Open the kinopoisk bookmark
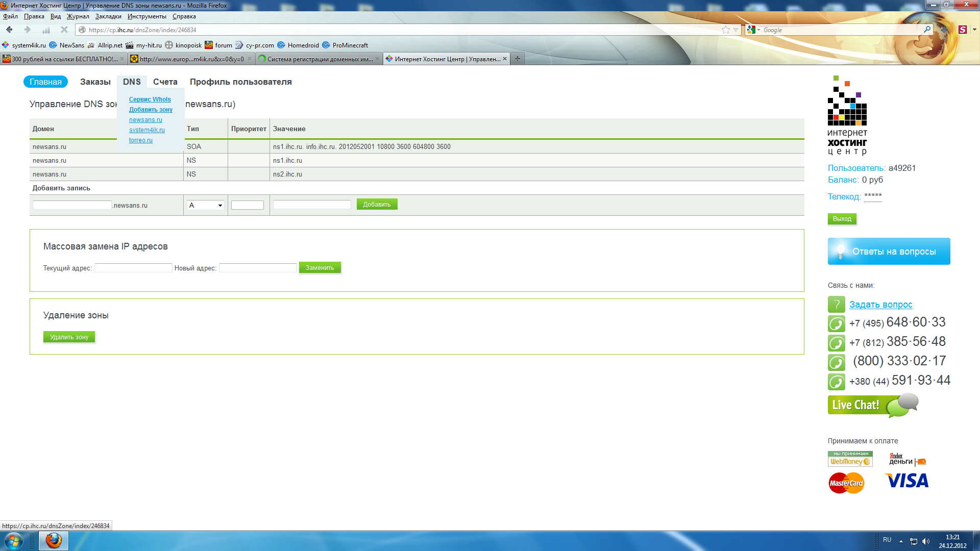 coord(184,45)
